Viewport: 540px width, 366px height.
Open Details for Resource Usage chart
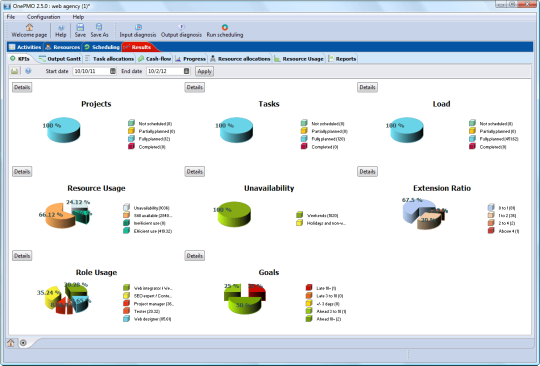click(x=22, y=171)
